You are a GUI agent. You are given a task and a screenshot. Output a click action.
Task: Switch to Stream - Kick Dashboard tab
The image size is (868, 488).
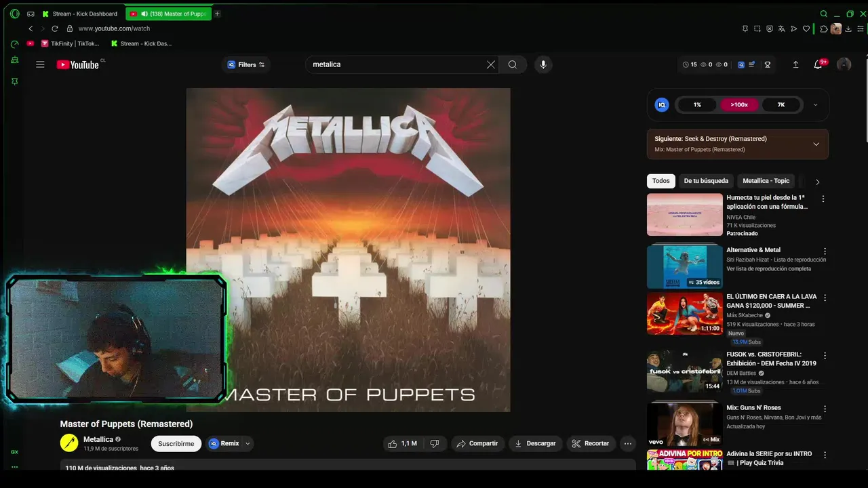[80, 14]
